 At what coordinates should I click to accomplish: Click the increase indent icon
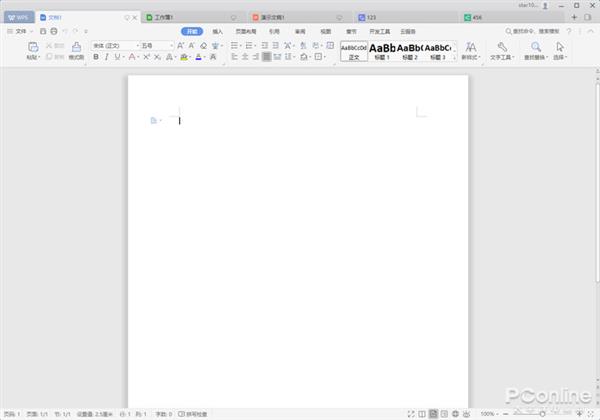click(x=276, y=46)
